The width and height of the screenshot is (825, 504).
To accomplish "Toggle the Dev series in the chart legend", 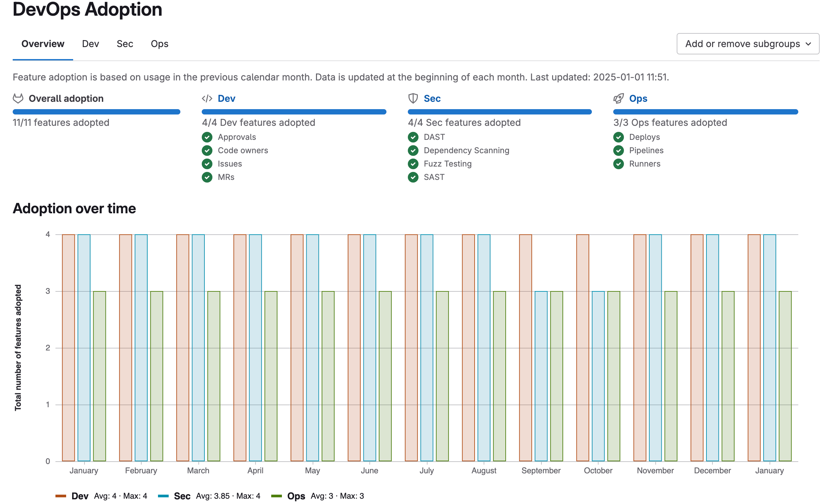I will coord(74,496).
